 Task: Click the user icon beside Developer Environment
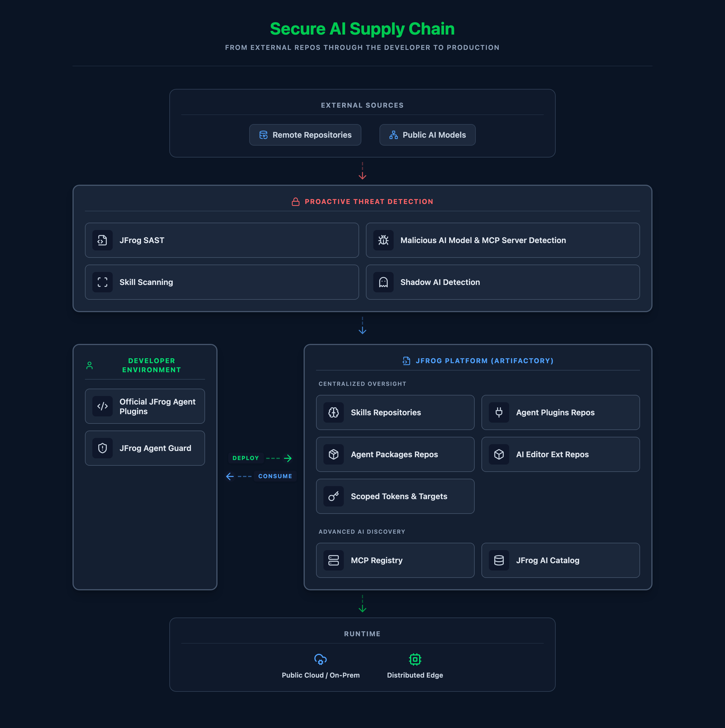[90, 365]
